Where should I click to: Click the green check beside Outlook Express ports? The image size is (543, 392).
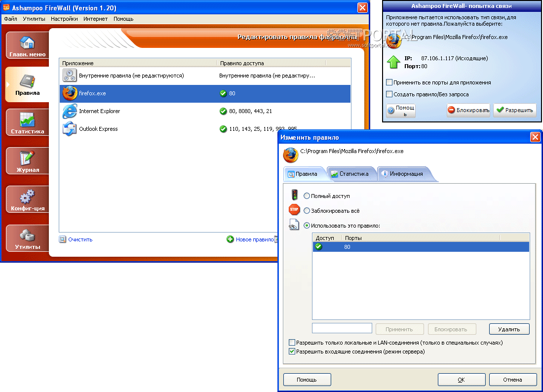pos(223,129)
